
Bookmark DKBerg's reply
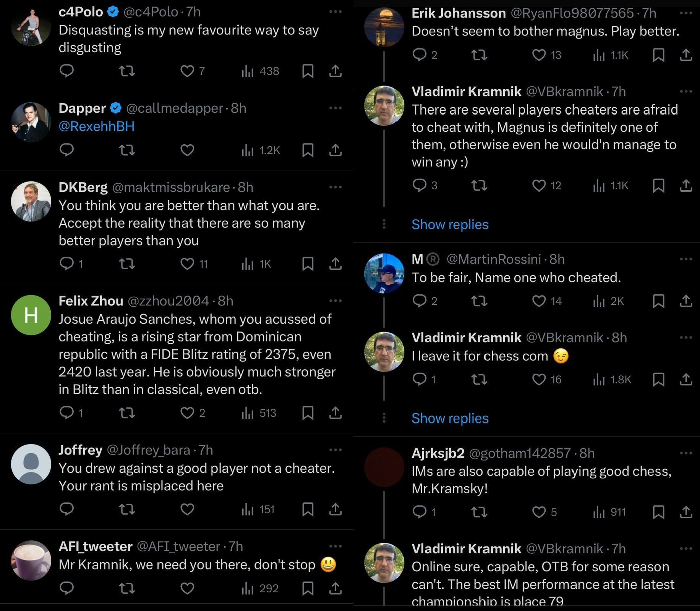point(308,264)
